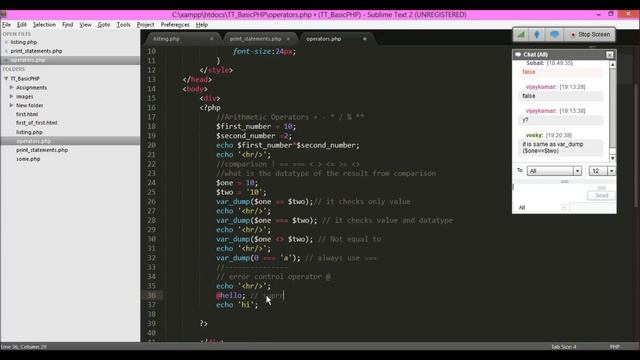The height and width of the screenshot is (360, 640).
Task: Open the Tools menu
Action: [x=123, y=25]
